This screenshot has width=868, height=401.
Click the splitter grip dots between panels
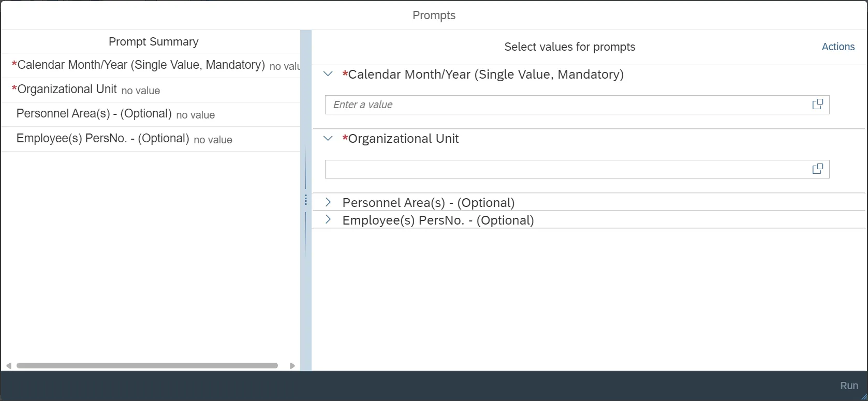(306, 200)
